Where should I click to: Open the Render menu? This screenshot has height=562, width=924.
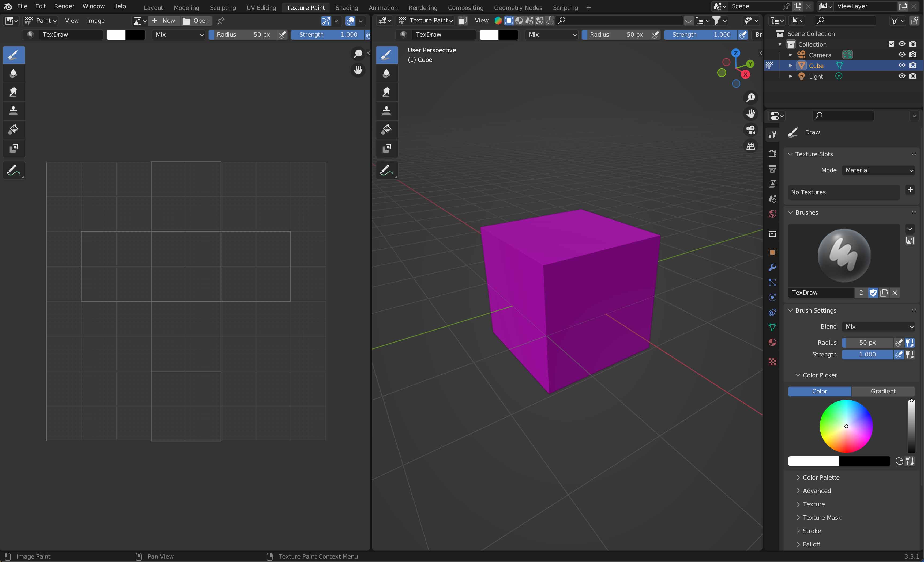coord(64,6)
